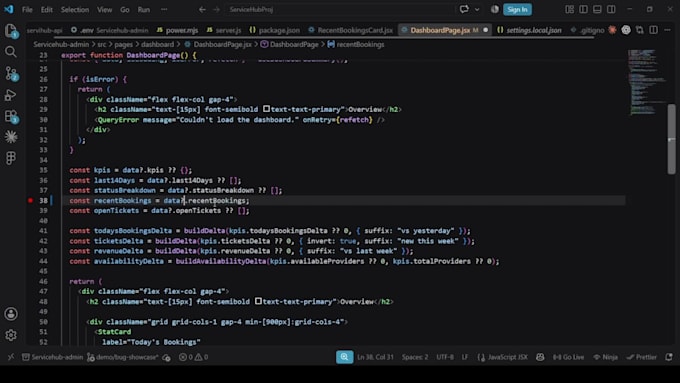Open the Selection menu
Viewport: 680px width, 383px height.
(x=75, y=9)
